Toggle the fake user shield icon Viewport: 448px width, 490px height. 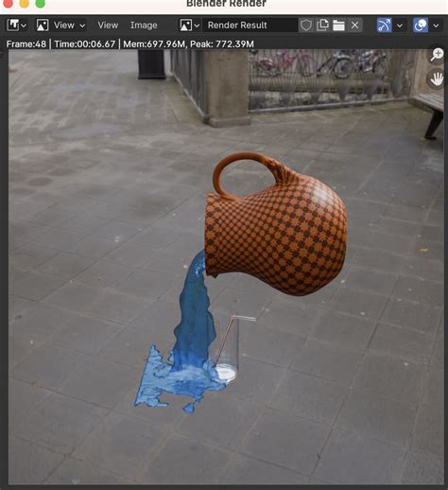pos(305,25)
